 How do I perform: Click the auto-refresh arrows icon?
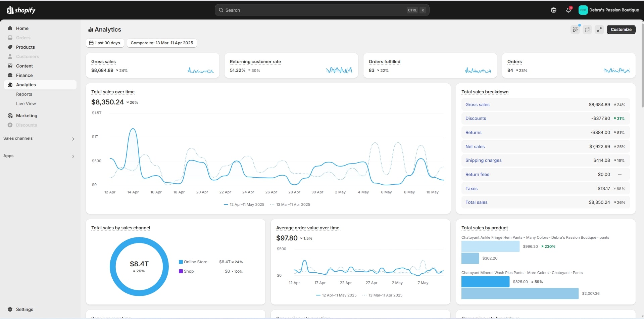587,30
